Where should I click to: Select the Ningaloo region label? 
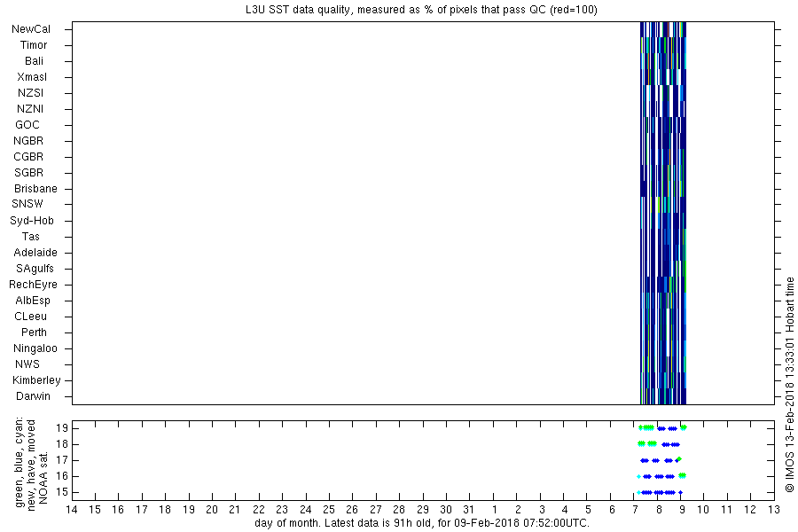click(35, 348)
